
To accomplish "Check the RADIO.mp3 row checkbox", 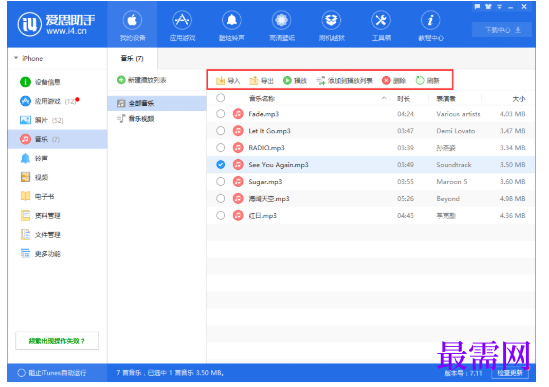I will [x=221, y=148].
